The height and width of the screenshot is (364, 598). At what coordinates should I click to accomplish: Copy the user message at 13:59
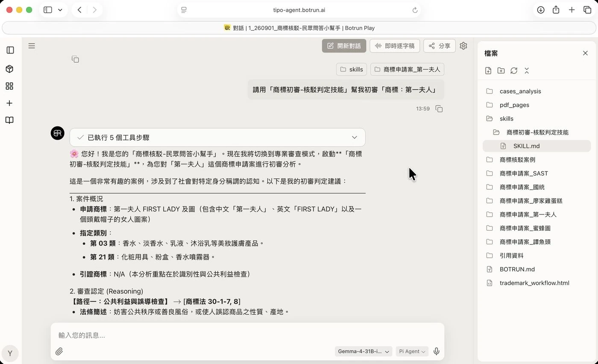click(x=439, y=109)
